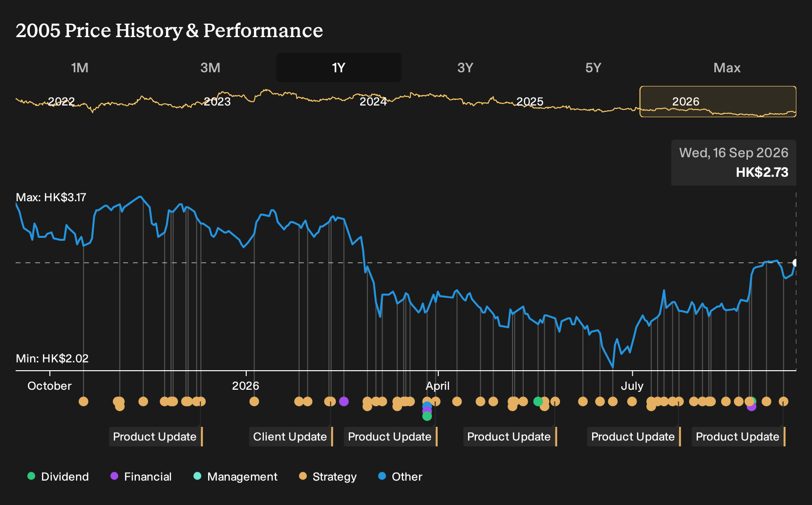Screen dimensions: 812x505
Task: Jump to 2025 on the overview sparkline
Action: point(530,102)
